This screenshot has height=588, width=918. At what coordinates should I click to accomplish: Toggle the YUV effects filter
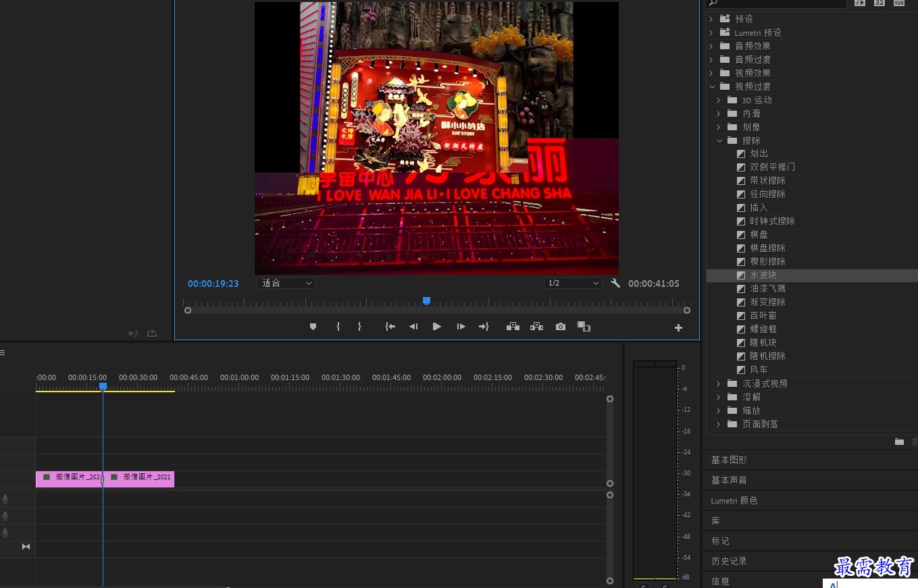pyautogui.click(x=898, y=3)
